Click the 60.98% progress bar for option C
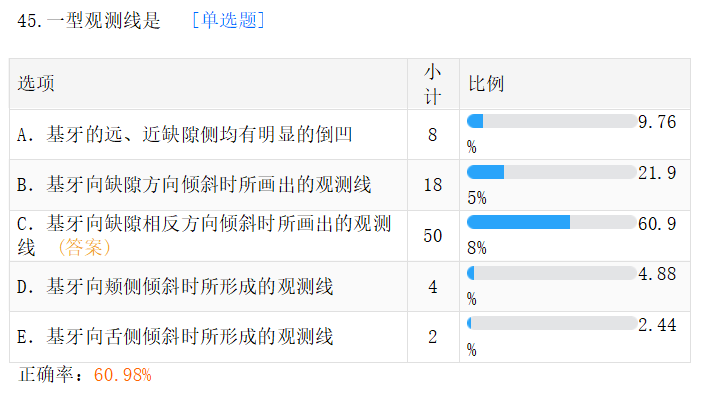 point(552,222)
